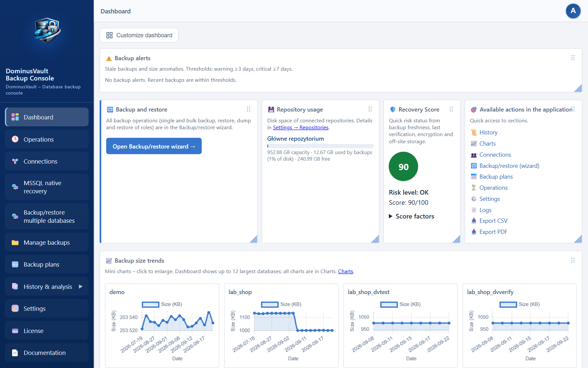Image resolution: width=588 pixels, height=368 pixels.
Task: Open Dashboard in the sidebar
Action: point(47,117)
